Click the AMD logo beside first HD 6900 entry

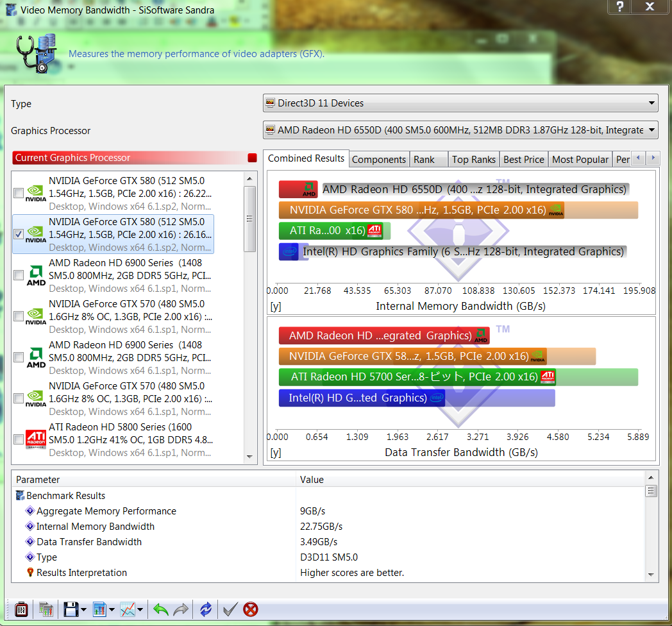tap(36, 275)
